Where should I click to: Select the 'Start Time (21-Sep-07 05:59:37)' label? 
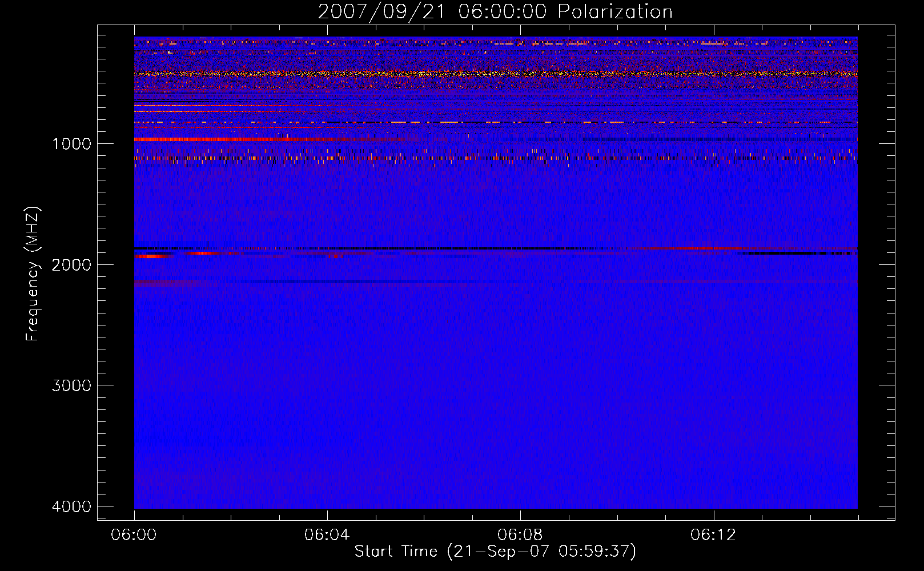point(495,552)
